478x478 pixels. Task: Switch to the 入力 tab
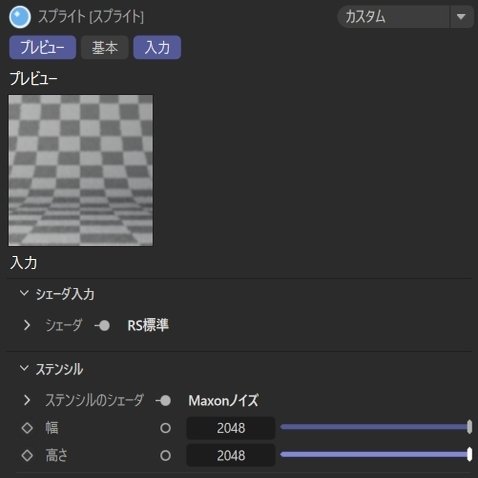[x=157, y=47]
